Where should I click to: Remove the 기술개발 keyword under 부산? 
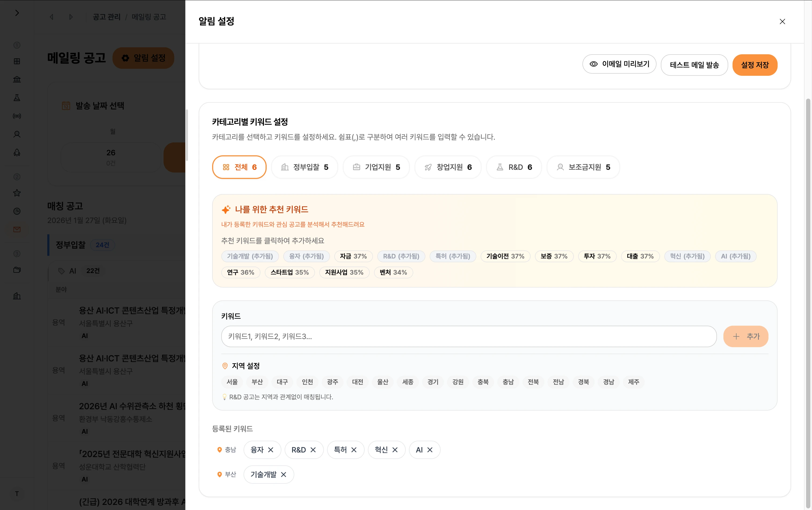(x=284, y=475)
